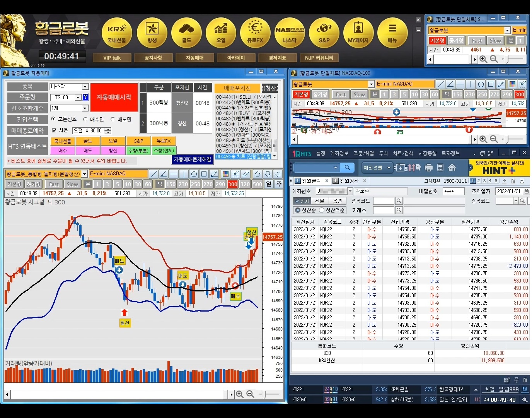Image resolution: width=532 pixels, height=418 pixels.
Task: Click the home icon in 1QHTS toolbar
Action: click(452, 168)
